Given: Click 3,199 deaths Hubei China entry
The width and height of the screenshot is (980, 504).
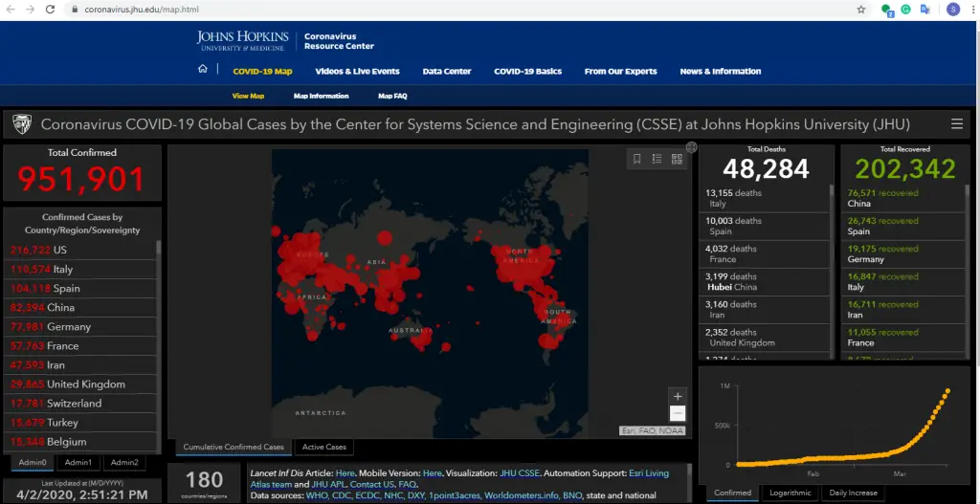Looking at the screenshot, I should (765, 282).
